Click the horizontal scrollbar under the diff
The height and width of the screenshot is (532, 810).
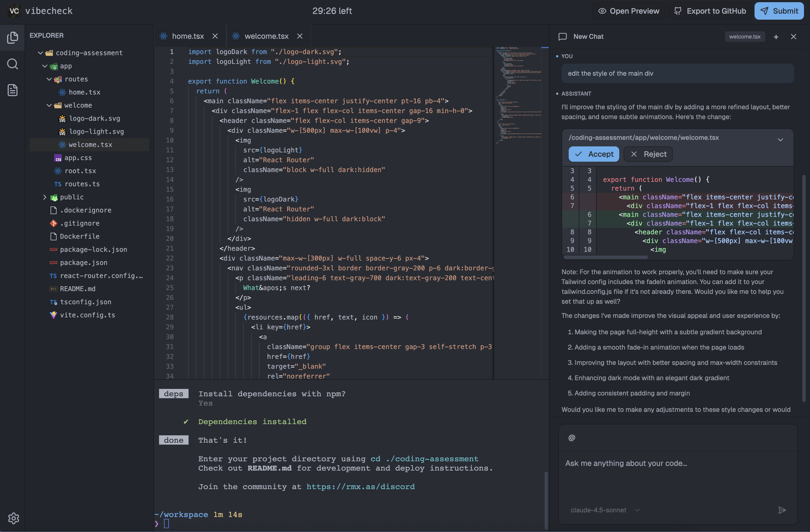pos(606,258)
